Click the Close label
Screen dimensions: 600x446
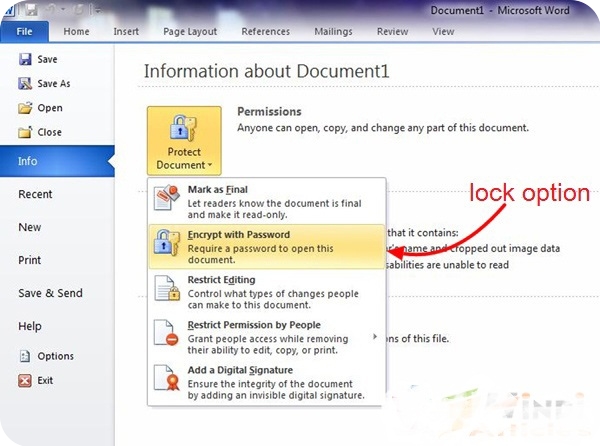pyautogui.click(x=49, y=132)
